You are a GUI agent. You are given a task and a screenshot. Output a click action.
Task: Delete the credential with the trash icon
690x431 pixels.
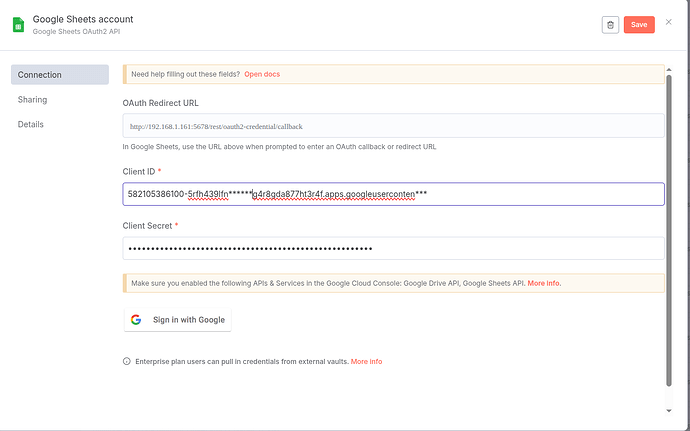coord(610,25)
